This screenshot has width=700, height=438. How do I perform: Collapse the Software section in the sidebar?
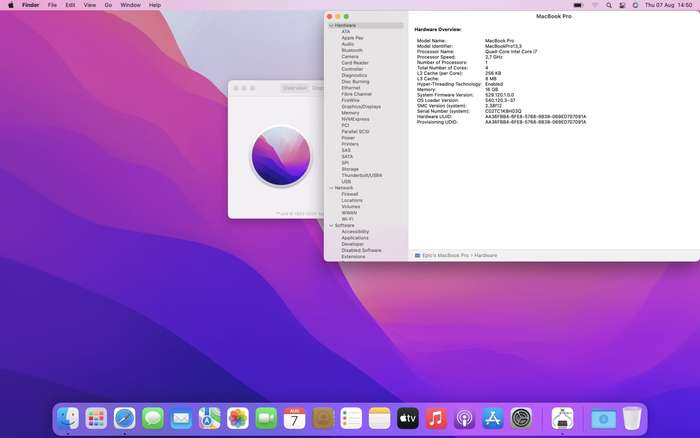tap(331, 225)
